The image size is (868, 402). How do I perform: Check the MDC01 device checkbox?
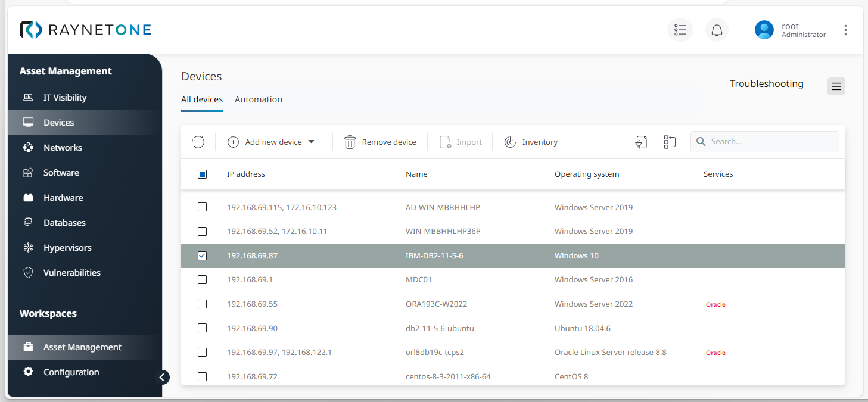click(x=202, y=279)
